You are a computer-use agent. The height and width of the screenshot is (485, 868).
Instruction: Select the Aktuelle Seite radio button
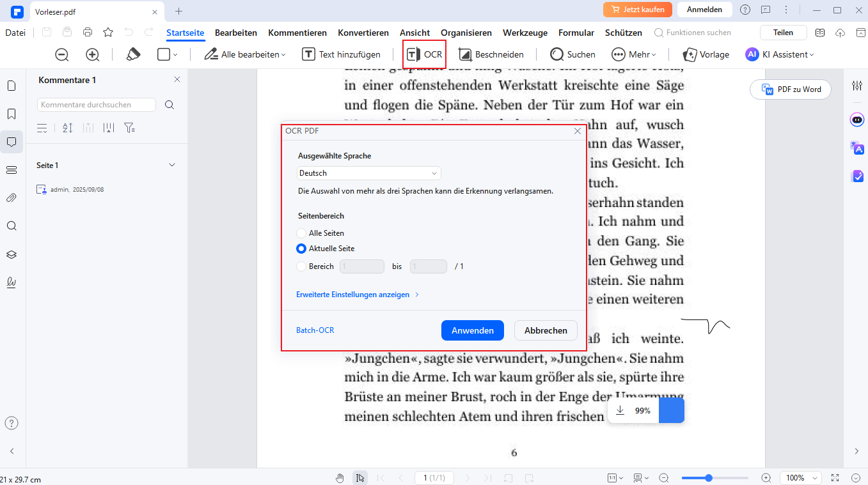301,249
